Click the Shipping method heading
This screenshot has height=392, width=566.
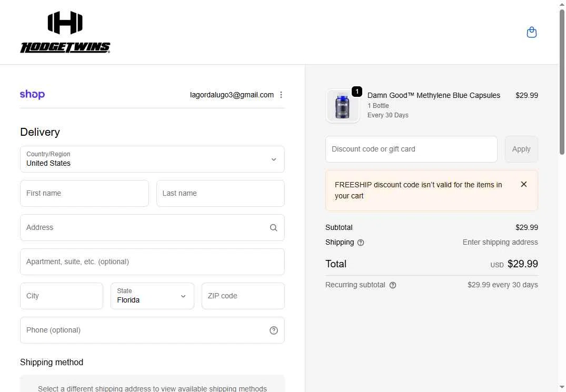52,362
